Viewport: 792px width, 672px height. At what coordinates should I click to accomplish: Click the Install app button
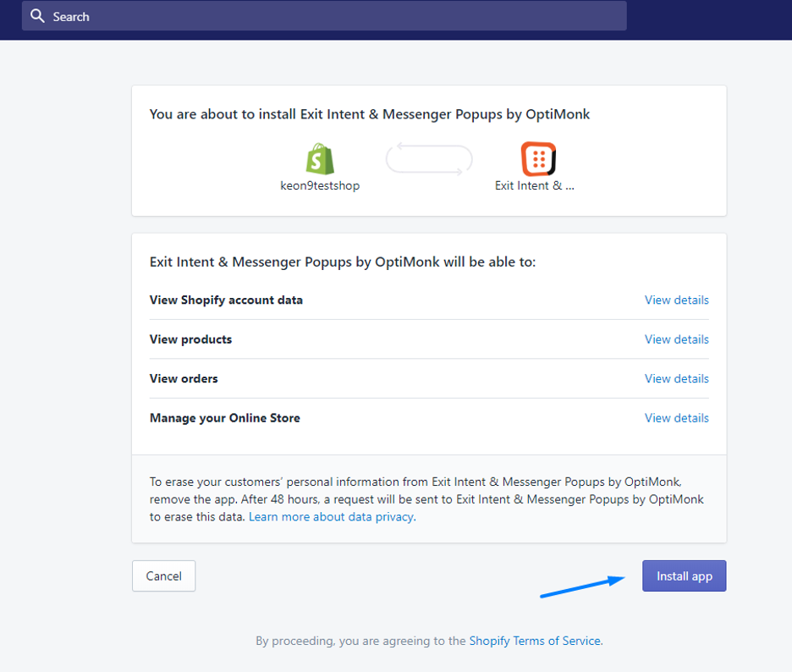[x=684, y=576]
